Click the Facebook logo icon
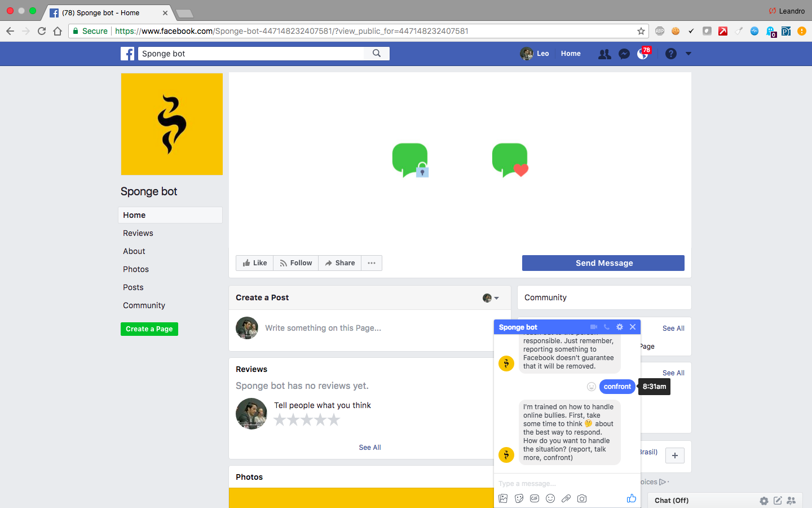 coord(127,54)
